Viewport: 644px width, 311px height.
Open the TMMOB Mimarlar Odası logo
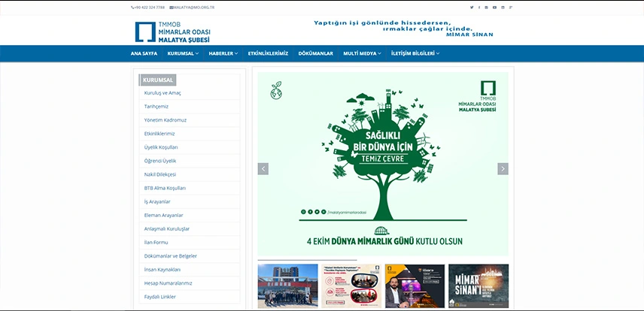coord(172,32)
